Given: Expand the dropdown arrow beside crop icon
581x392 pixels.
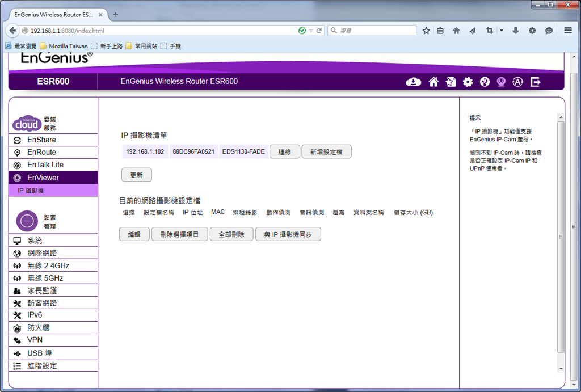Looking at the screenshot, I should pos(502,31).
